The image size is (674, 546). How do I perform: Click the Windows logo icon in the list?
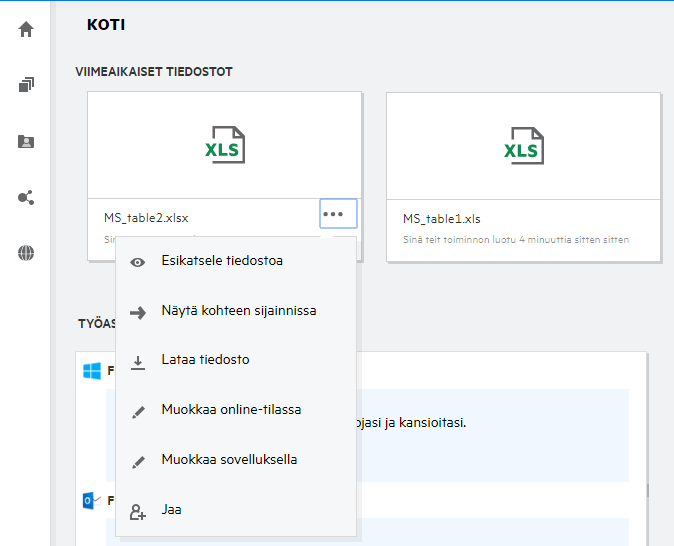(x=92, y=371)
